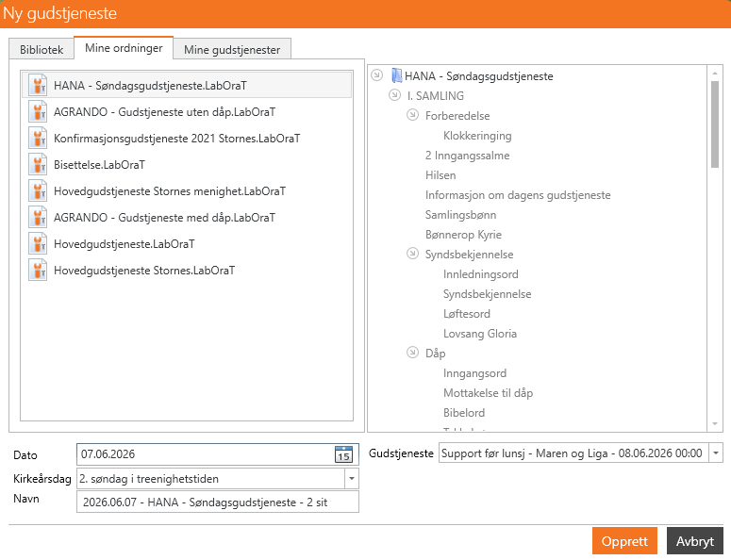The width and height of the screenshot is (731, 560).
Task: Select Konfirmasjonsgudstjeneste 2021 Stornes.LabOraT
Action: click(x=187, y=139)
